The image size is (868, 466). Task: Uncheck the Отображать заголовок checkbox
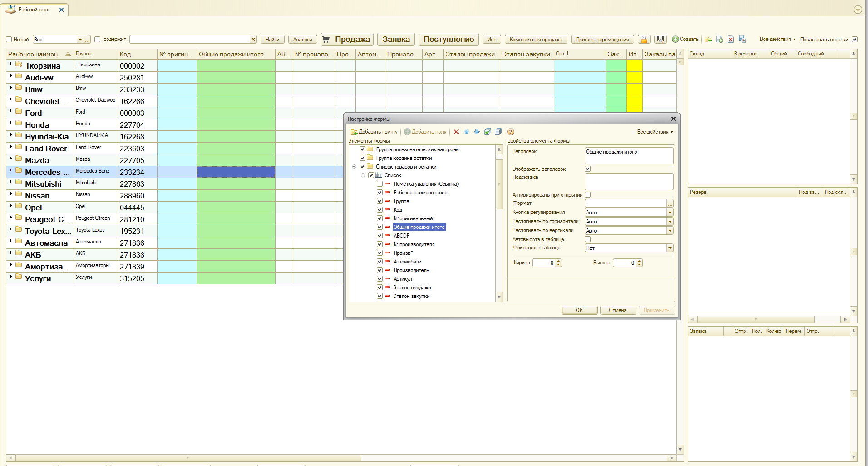click(588, 169)
